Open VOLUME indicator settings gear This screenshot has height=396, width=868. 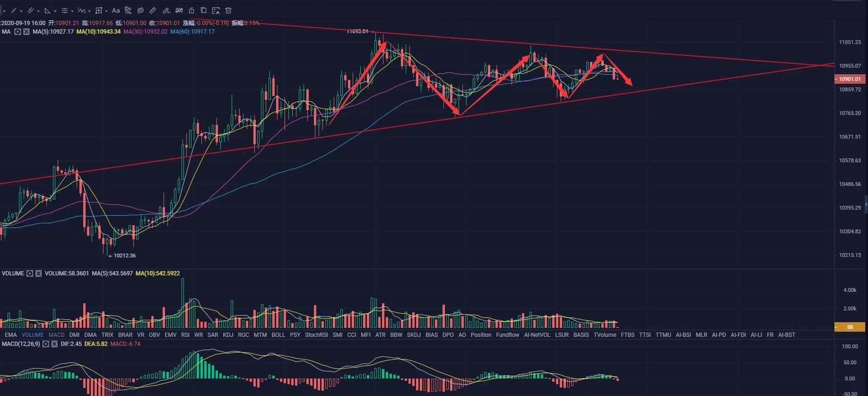point(30,273)
